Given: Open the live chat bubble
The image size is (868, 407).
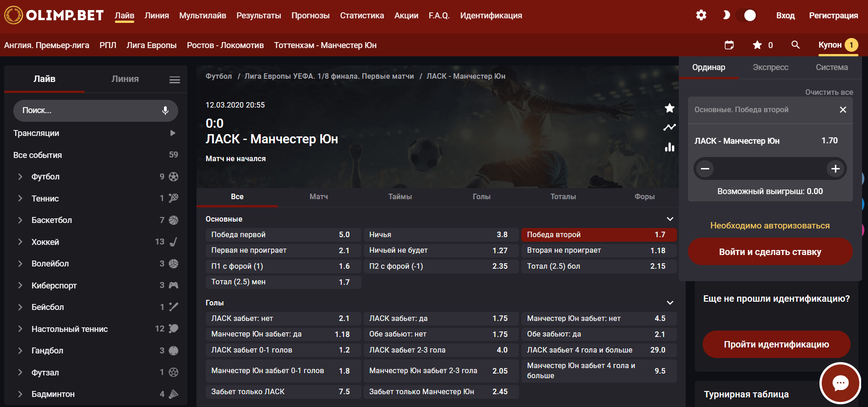Looking at the screenshot, I should pyautogui.click(x=841, y=383).
